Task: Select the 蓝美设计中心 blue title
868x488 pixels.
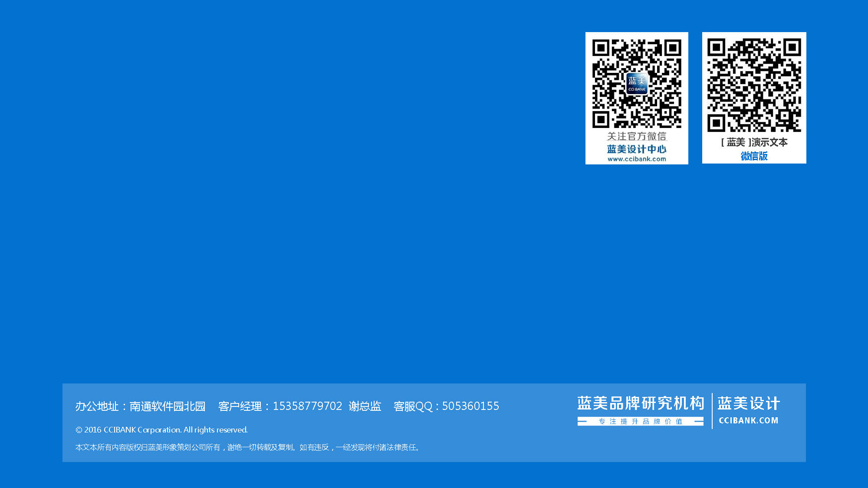Action: (637, 149)
